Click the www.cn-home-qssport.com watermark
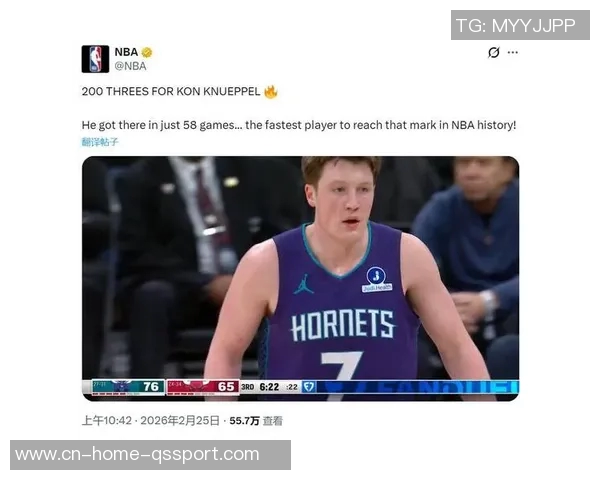600x480 pixels. tap(150, 455)
